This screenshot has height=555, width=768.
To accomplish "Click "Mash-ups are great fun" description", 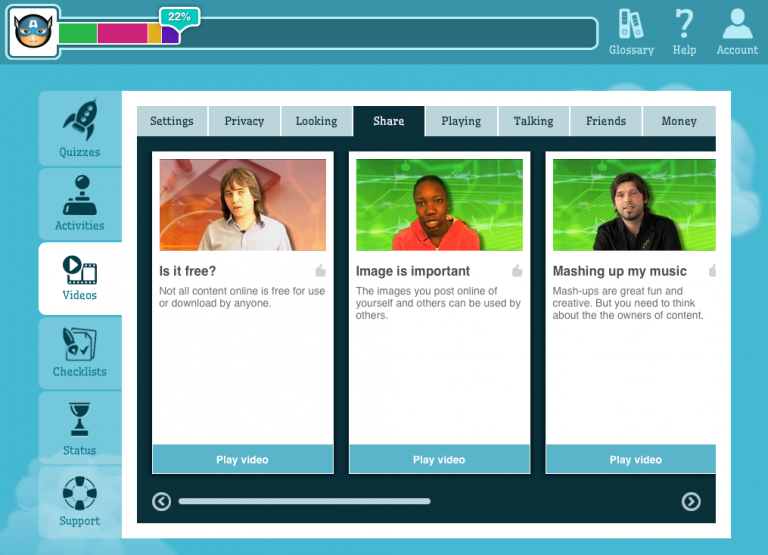I will [628, 303].
